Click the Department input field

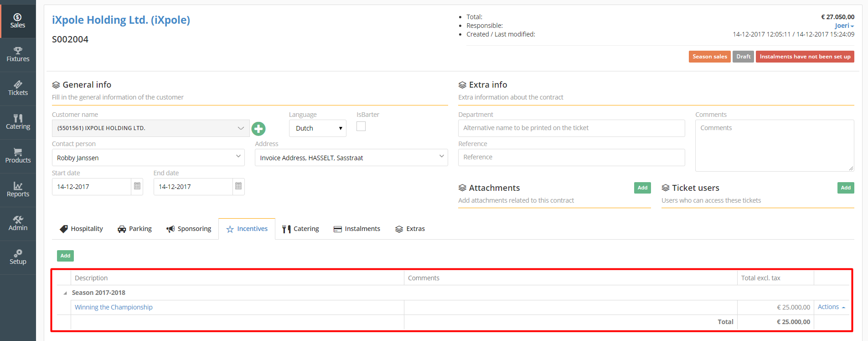coord(571,128)
